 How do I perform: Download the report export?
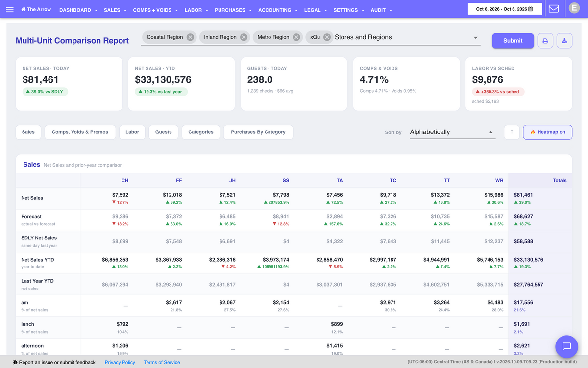564,41
